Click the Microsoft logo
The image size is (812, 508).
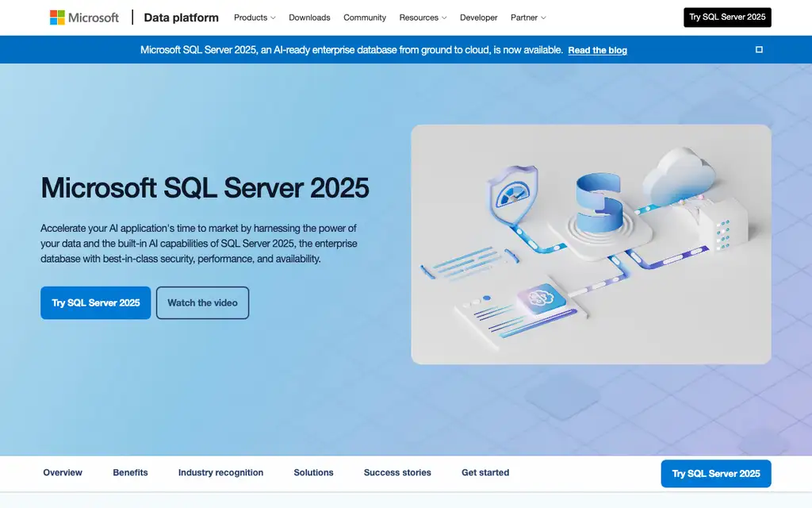coord(84,17)
